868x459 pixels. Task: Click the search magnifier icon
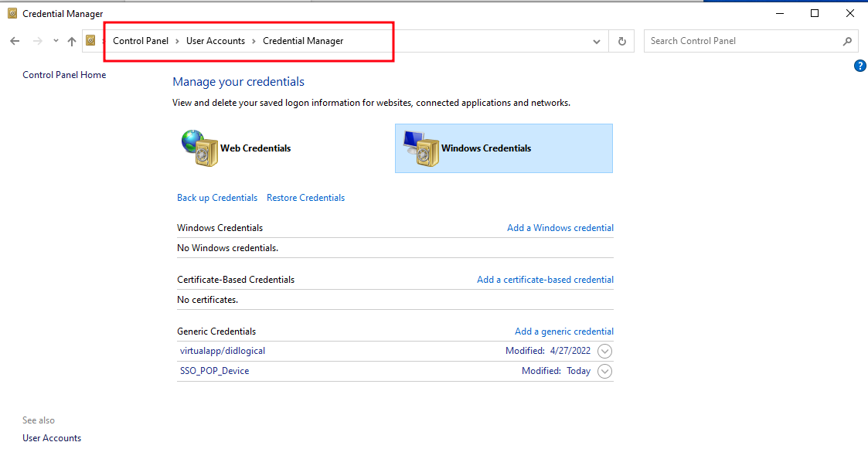pyautogui.click(x=846, y=40)
